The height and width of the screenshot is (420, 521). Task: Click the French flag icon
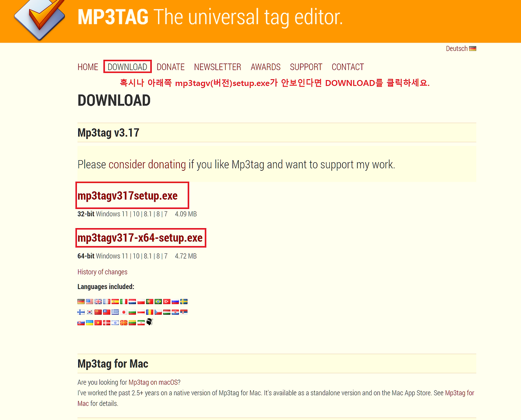tap(107, 302)
